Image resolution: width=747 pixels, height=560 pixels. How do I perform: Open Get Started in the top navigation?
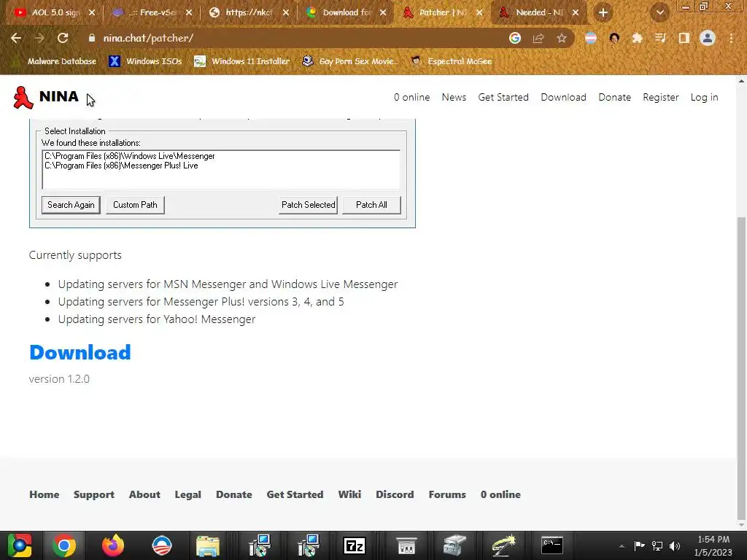[503, 97]
